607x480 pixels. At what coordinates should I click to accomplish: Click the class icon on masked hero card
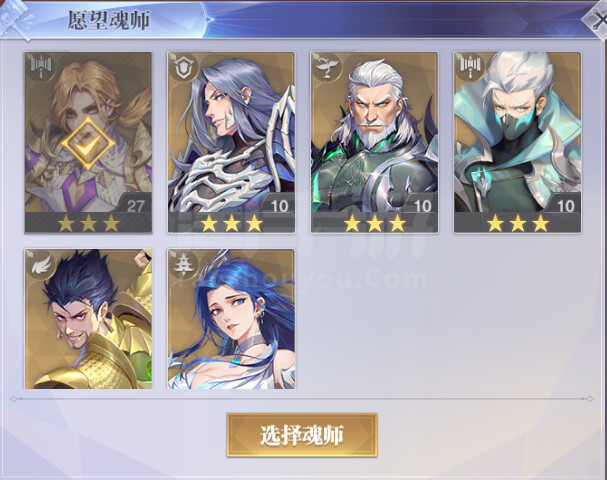(x=470, y=67)
